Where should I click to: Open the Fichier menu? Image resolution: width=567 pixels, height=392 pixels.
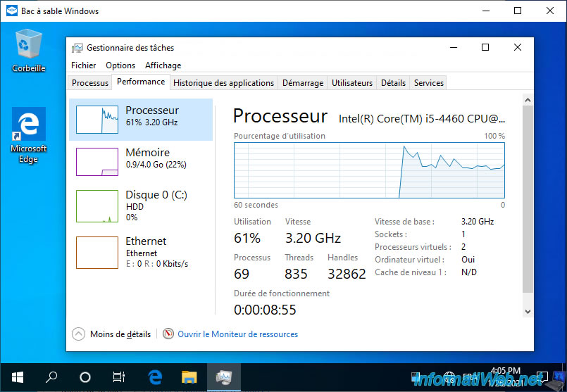(83, 65)
